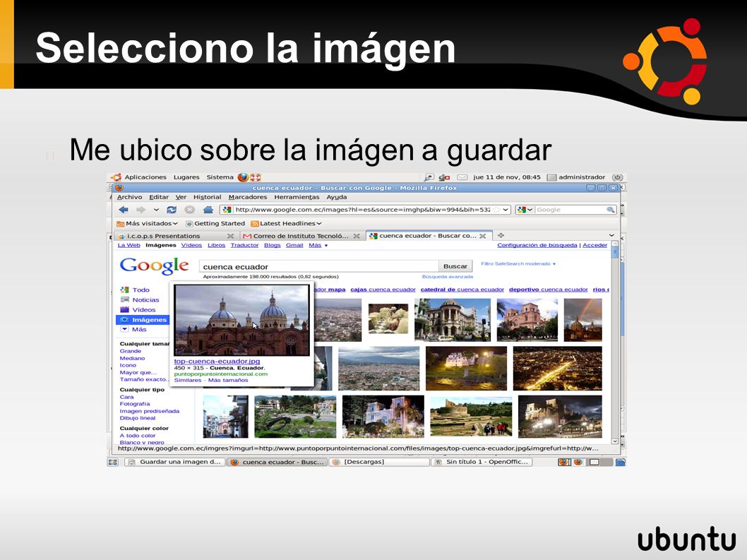Screen dimensions: 747x560
Task: Select Noticias in the left sidebar
Action: [x=145, y=300]
